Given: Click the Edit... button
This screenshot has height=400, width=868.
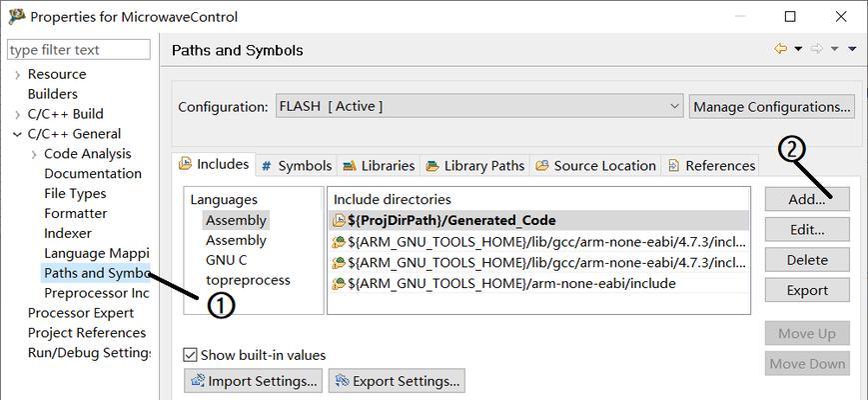Looking at the screenshot, I should click(807, 229).
